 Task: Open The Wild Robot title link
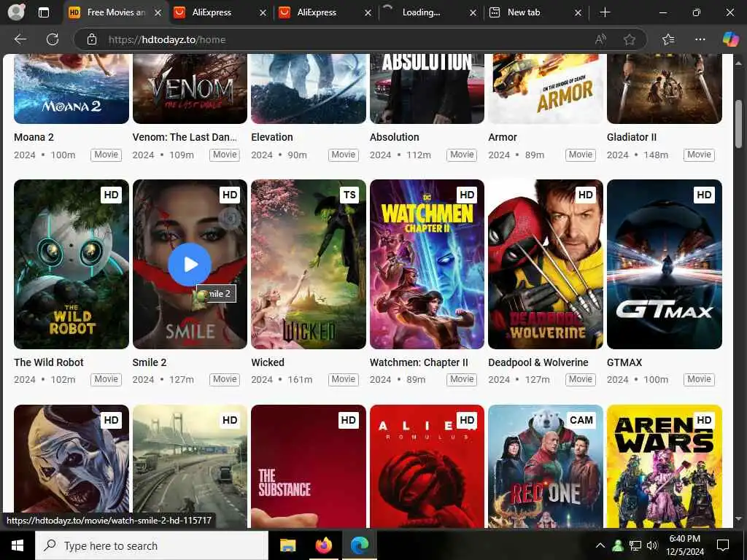click(49, 362)
